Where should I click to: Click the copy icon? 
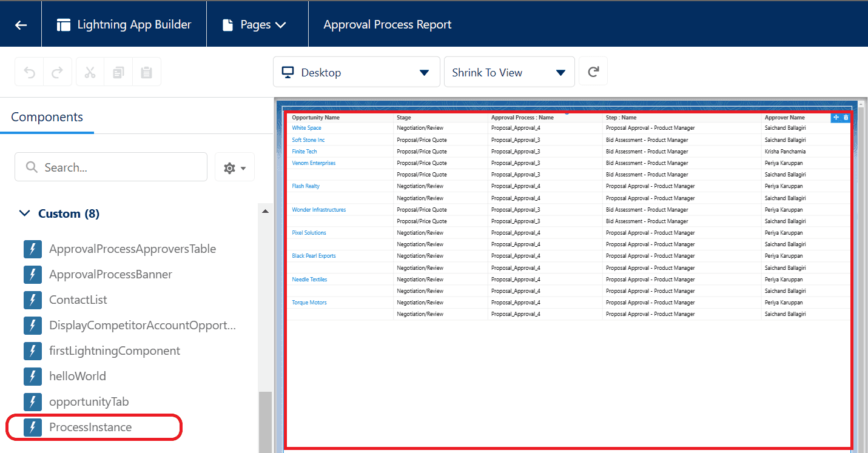pos(118,72)
